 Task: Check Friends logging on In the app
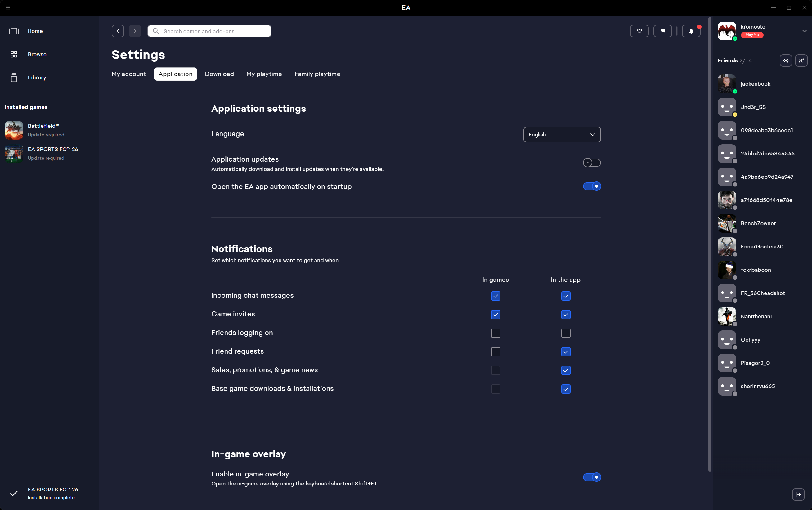tap(566, 333)
